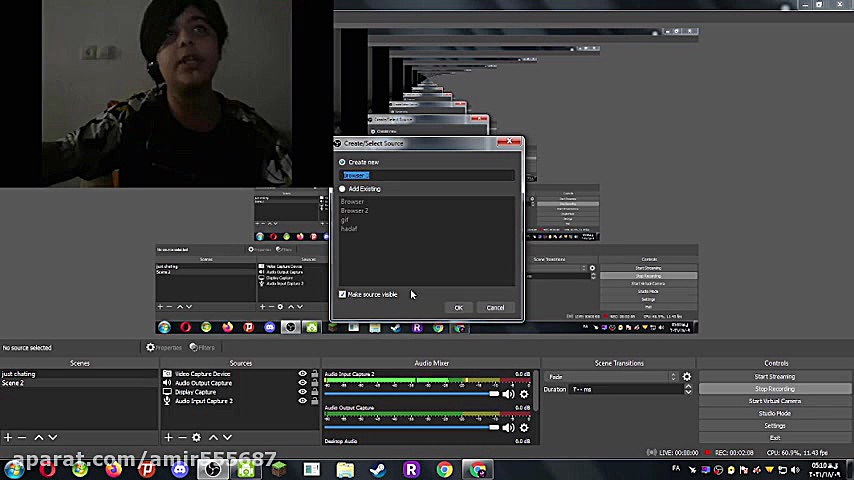The image size is (854, 480).
Task: Hide the Audio Input Capture 2 source
Action: [302, 401]
